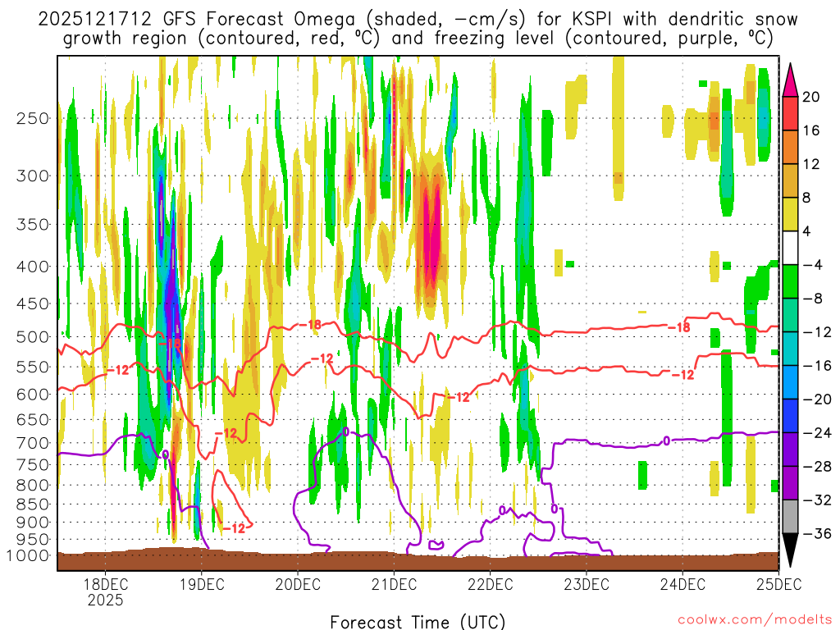Click the Forecast Time (UTC) axis title
Viewport: 840px width, 630px height.
(x=418, y=622)
